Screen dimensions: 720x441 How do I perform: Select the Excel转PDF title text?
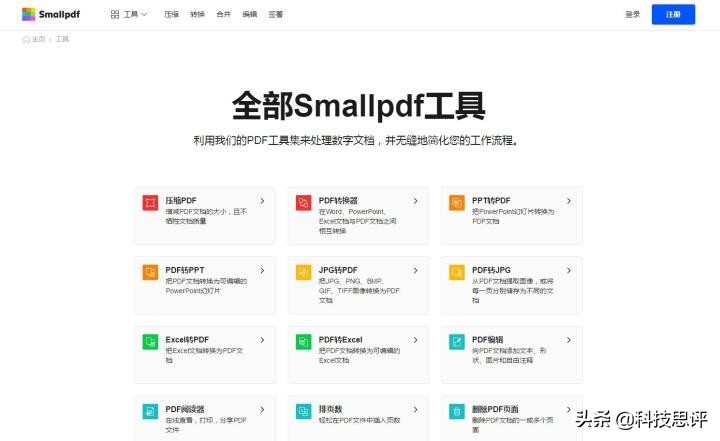coord(187,339)
